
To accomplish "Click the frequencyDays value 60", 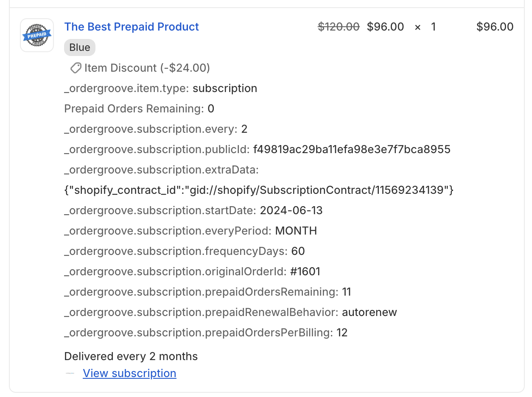I will point(298,251).
